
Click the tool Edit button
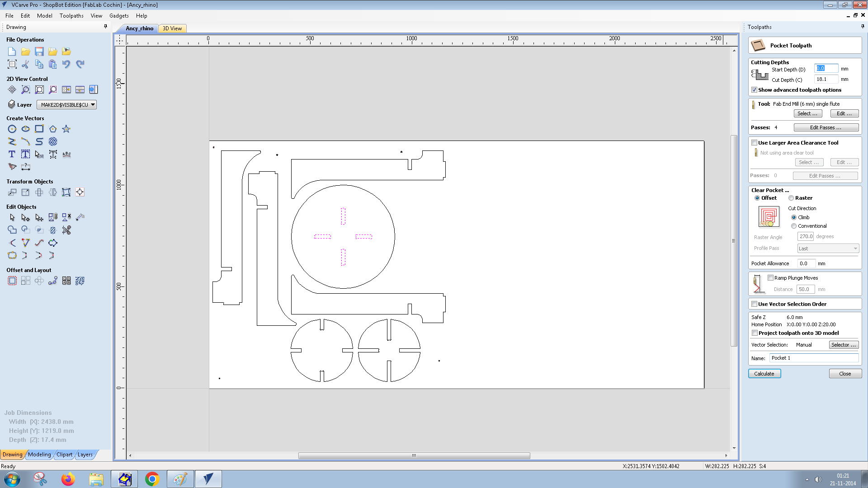[844, 113]
